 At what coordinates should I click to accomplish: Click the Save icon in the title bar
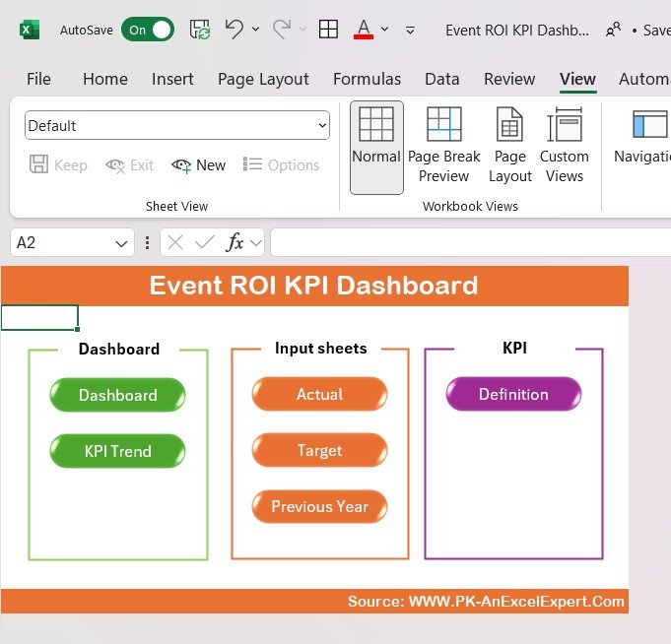(201, 30)
